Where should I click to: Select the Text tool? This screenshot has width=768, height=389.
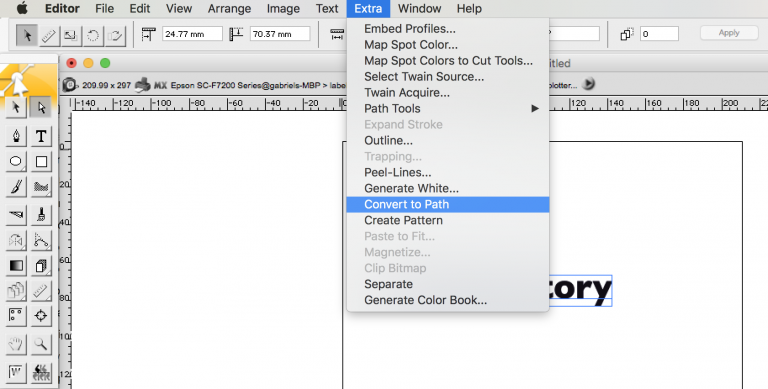(41, 136)
